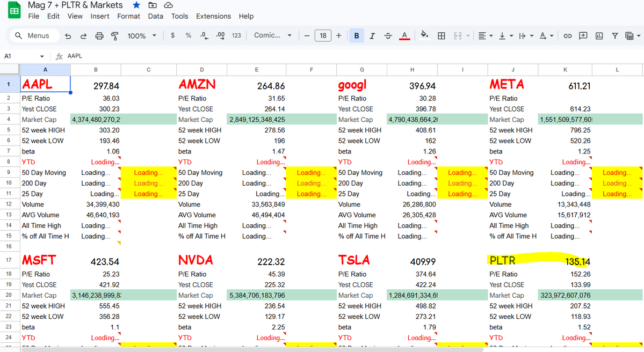This screenshot has height=352, width=644.
Task: Open the Edit menu
Action: coord(53,16)
